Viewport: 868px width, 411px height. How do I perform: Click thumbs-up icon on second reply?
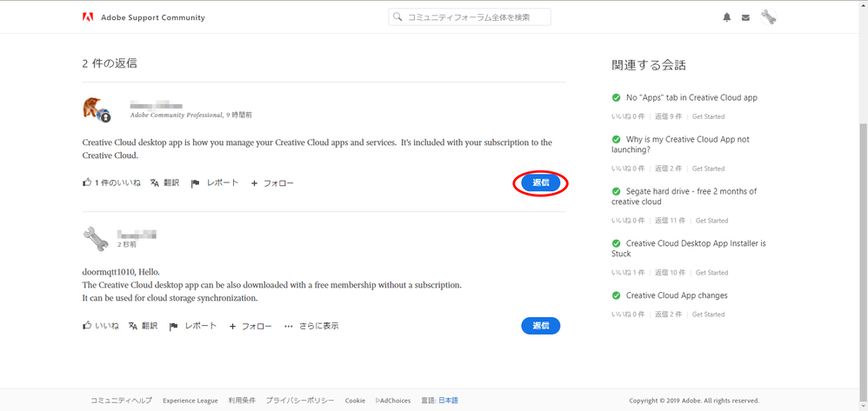click(x=87, y=326)
